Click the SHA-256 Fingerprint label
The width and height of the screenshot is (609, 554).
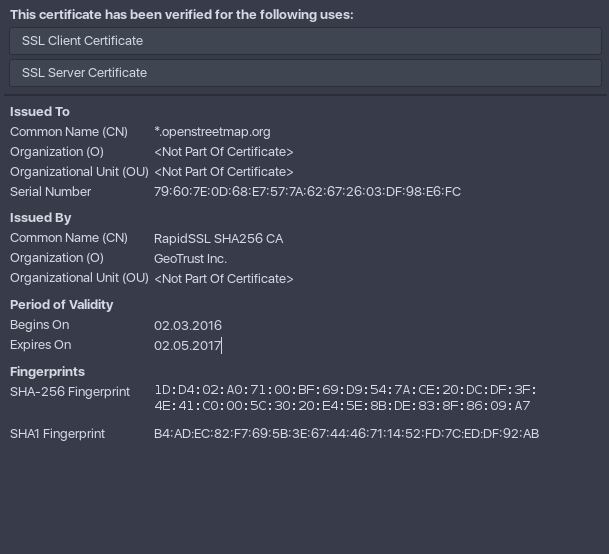(x=70, y=392)
